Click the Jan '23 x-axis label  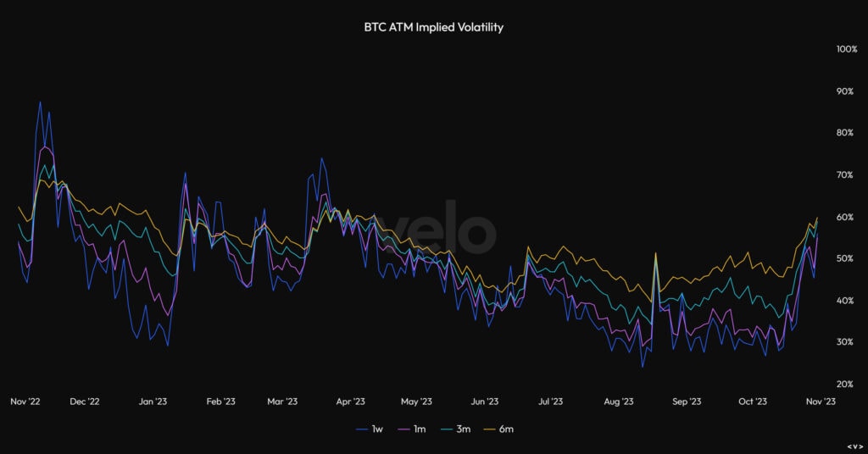[153, 401]
